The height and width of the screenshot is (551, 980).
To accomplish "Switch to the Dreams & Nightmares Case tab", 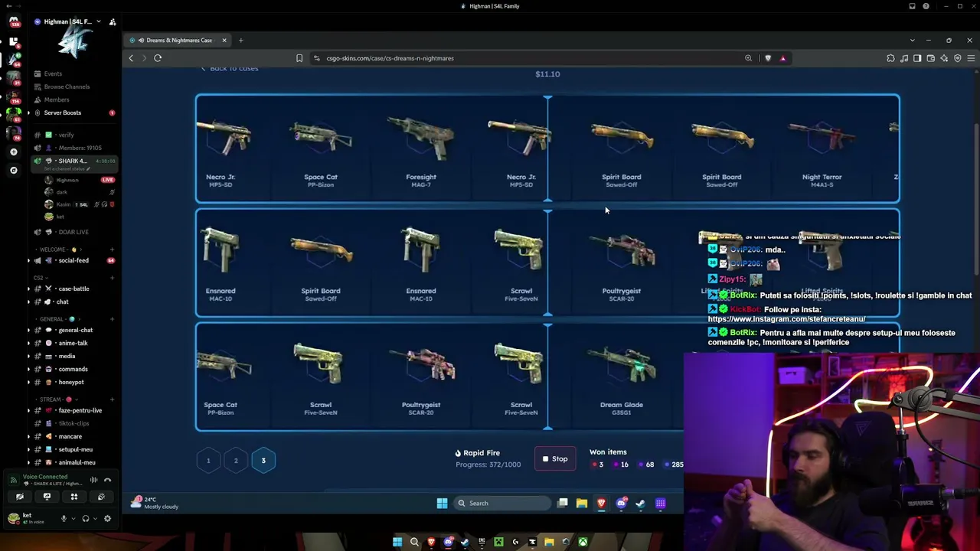I will click(178, 40).
